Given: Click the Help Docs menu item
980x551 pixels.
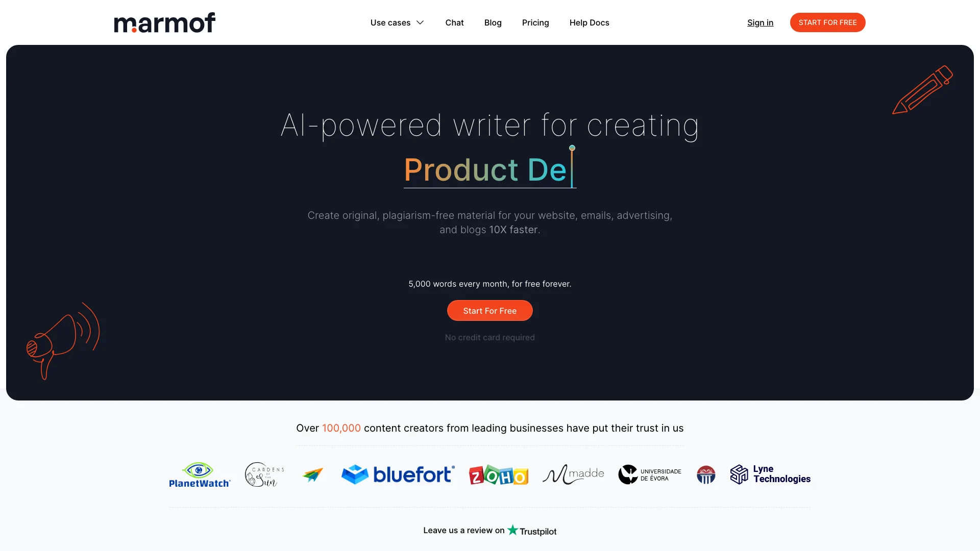Looking at the screenshot, I should click(x=589, y=22).
